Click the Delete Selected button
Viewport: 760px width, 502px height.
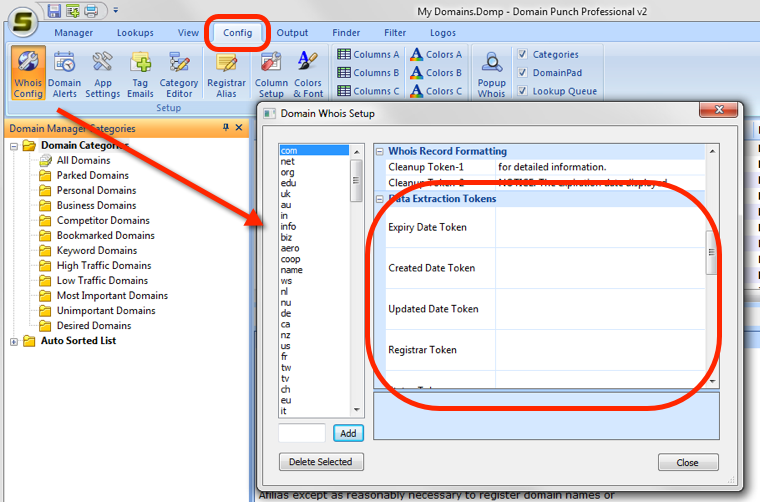pyautogui.click(x=321, y=462)
